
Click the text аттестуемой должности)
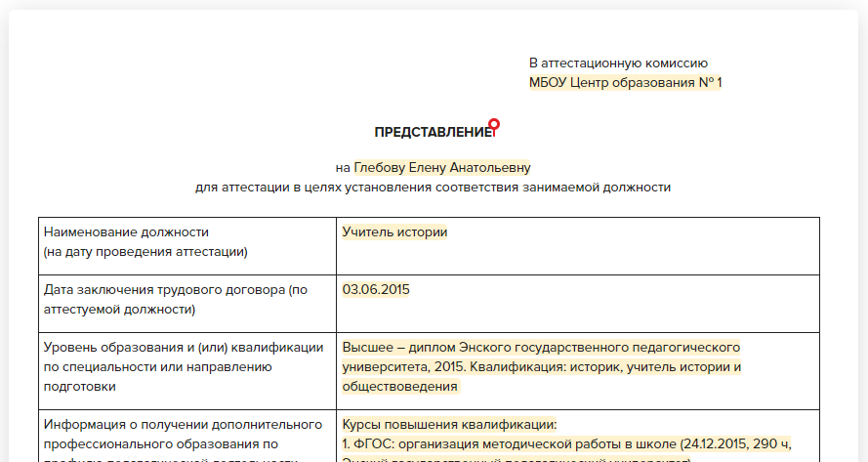(119, 310)
